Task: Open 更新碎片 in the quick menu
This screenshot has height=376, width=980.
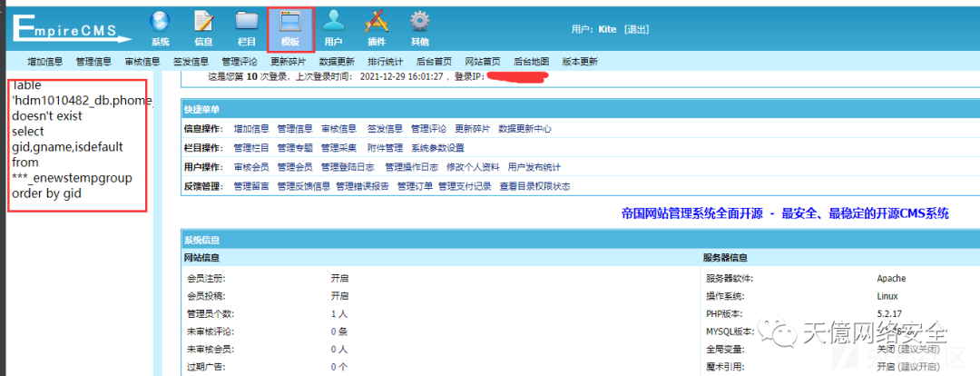Action: point(473,129)
